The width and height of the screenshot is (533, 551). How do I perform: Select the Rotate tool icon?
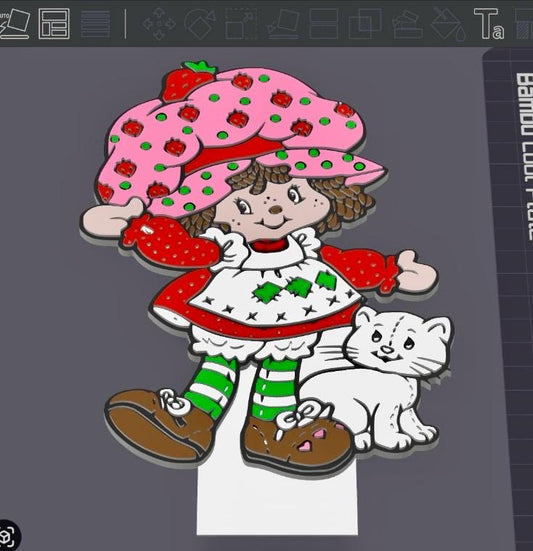(x=200, y=24)
